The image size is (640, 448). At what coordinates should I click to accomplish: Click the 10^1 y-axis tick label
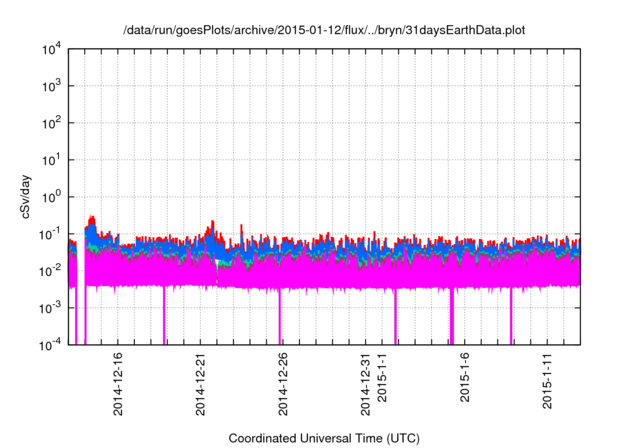pyautogui.click(x=51, y=160)
